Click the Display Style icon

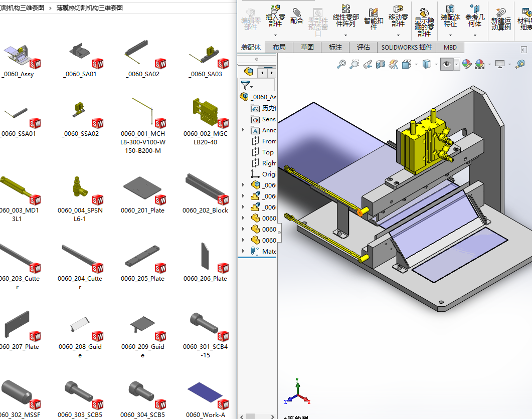click(427, 64)
